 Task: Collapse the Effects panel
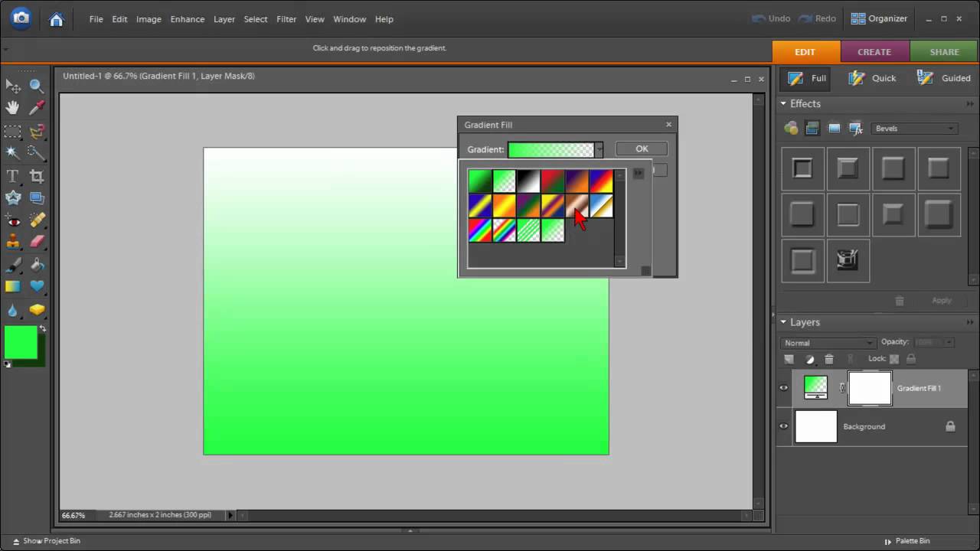coord(783,103)
